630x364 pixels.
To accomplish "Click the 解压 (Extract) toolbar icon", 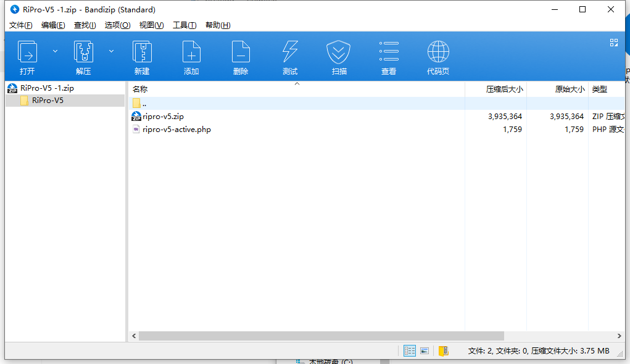I will coord(83,52).
